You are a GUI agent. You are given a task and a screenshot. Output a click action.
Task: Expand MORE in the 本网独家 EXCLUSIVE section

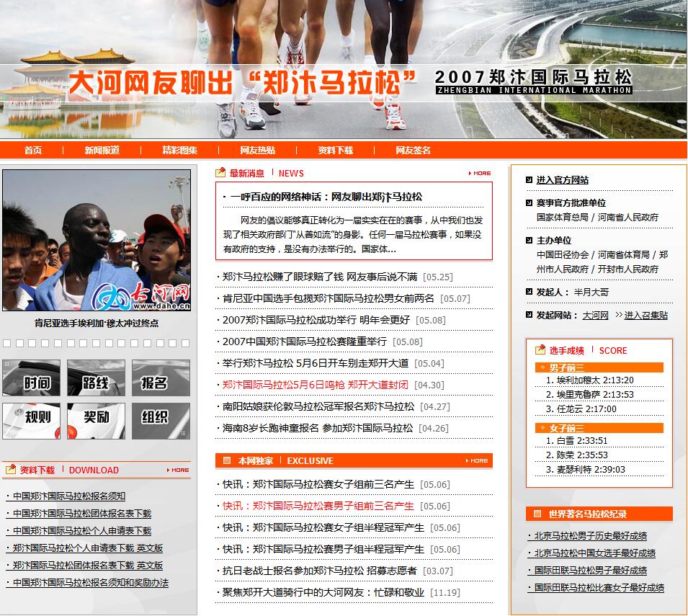coord(477,460)
